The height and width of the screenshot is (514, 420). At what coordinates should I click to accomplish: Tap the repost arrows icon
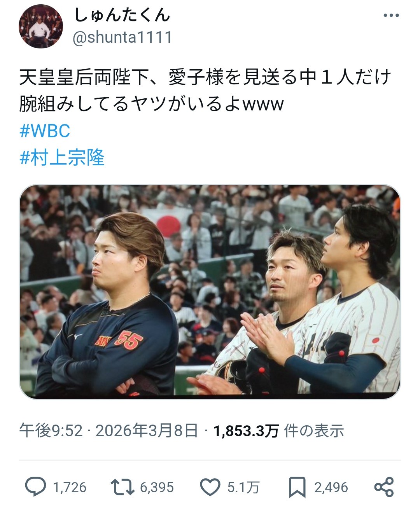122,487
